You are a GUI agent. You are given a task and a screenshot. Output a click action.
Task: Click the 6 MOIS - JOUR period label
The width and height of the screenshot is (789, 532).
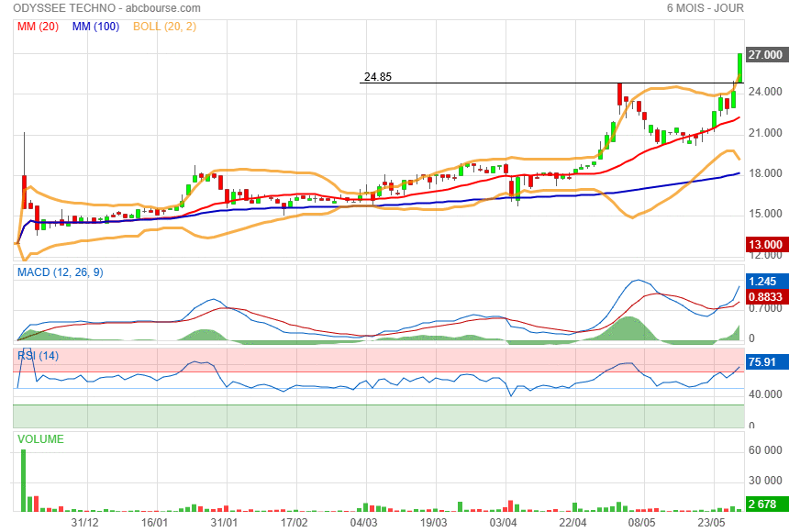tap(705, 8)
